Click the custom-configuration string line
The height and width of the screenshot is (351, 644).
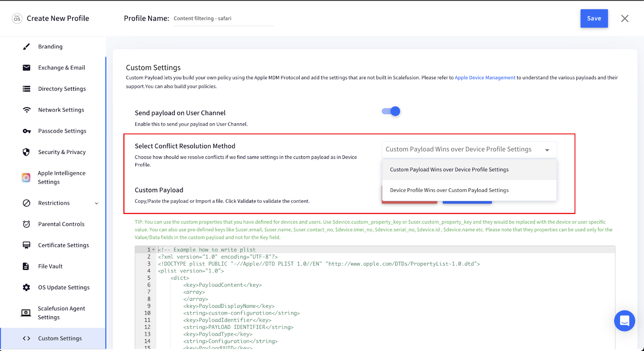click(242, 313)
